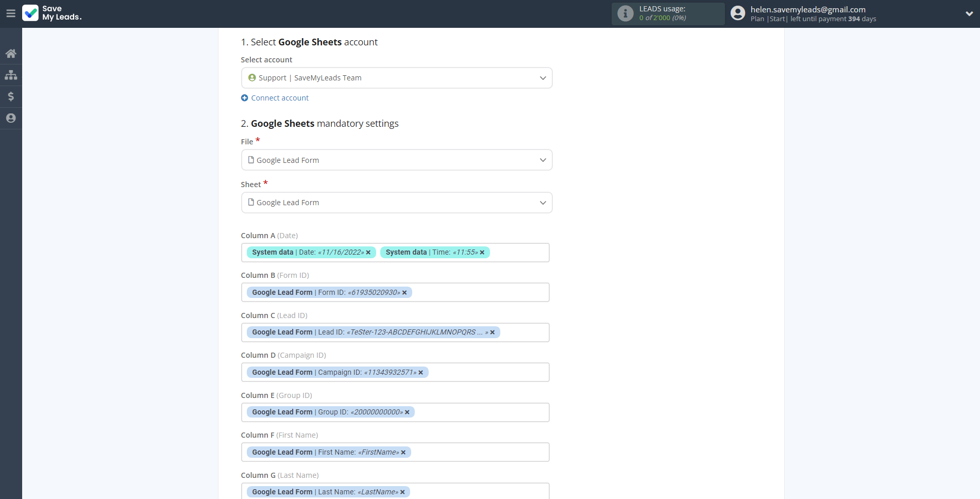Image resolution: width=980 pixels, height=499 pixels.
Task: Open profile user icon in sidebar
Action: click(x=11, y=118)
